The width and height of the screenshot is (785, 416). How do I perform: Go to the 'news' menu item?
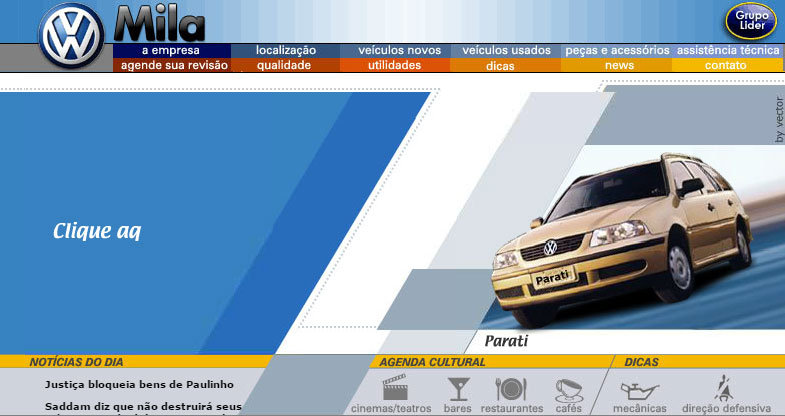619,66
